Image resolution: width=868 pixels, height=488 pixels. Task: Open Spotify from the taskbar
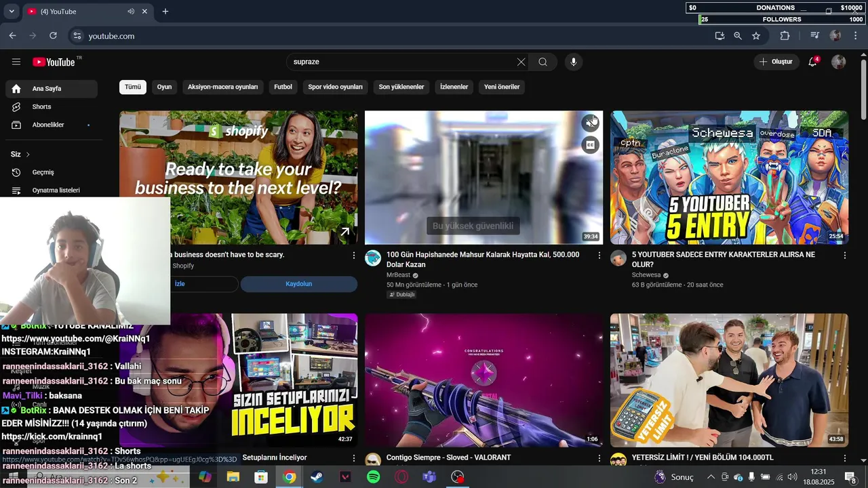tap(373, 477)
